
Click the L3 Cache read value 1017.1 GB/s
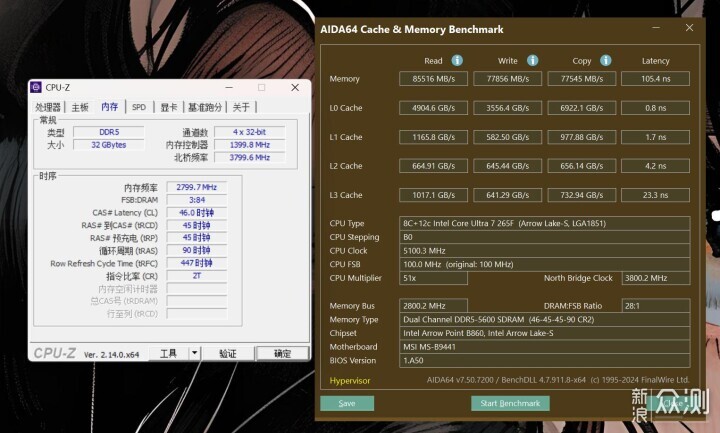click(x=433, y=195)
